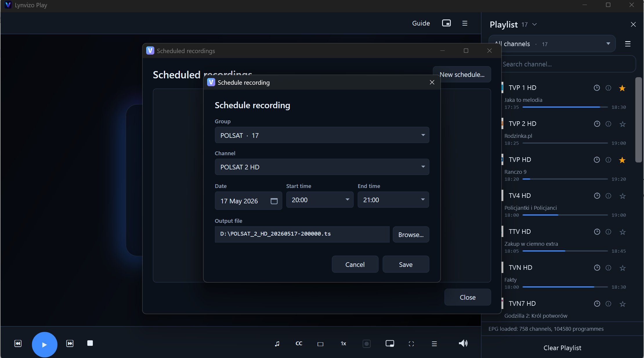Image resolution: width=644 pixels, height=358 pixels.
Task: Click Browse... for output file
Action: (x=411, y=234)
